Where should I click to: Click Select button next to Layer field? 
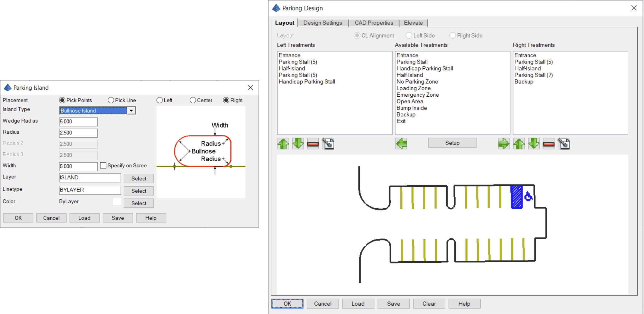[x=139, y=179]
